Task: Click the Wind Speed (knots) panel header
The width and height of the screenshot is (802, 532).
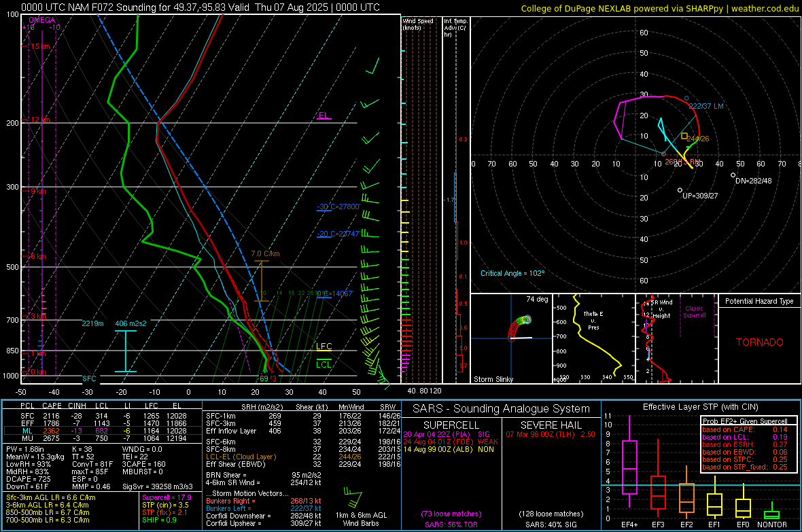Action: (418, 24)
